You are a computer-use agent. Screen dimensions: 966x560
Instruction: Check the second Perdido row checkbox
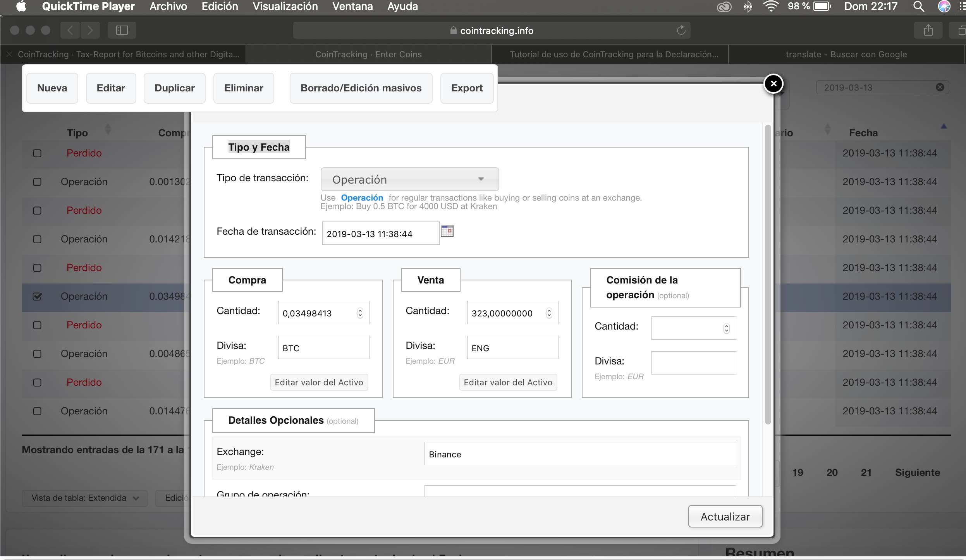[37, 210]
